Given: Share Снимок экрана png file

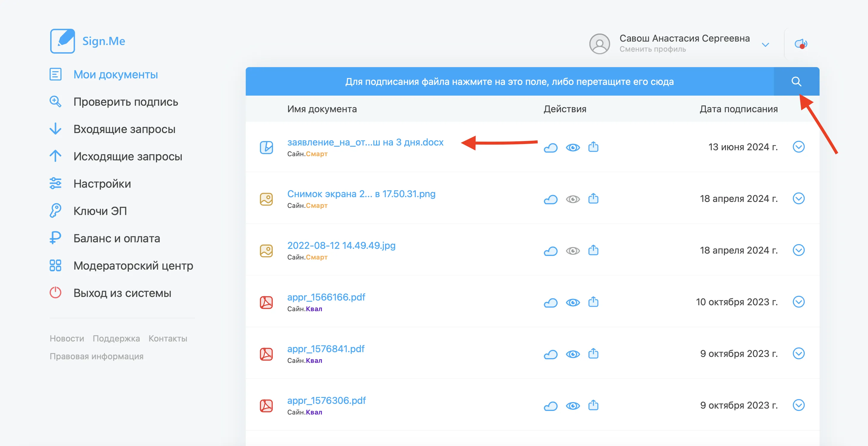Looking at the screenshot, I should [594, 198].
